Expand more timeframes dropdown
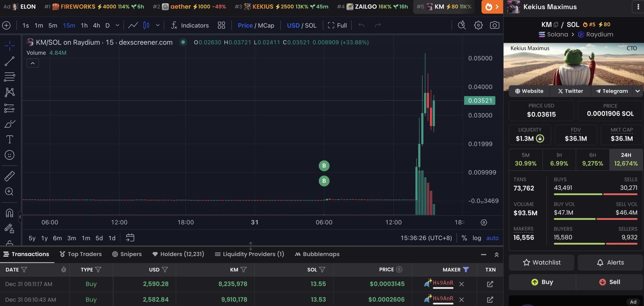 coord(117,25)
